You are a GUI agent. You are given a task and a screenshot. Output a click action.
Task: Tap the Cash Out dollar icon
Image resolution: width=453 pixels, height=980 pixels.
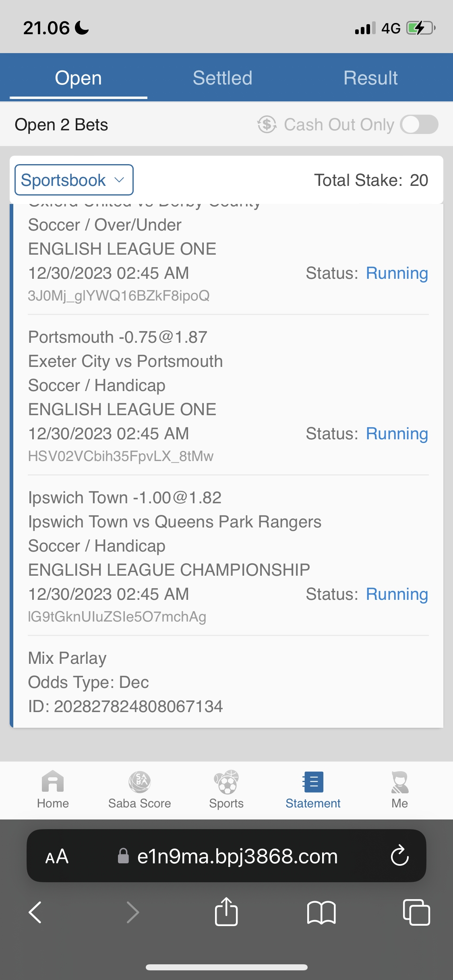click(267, 124)
